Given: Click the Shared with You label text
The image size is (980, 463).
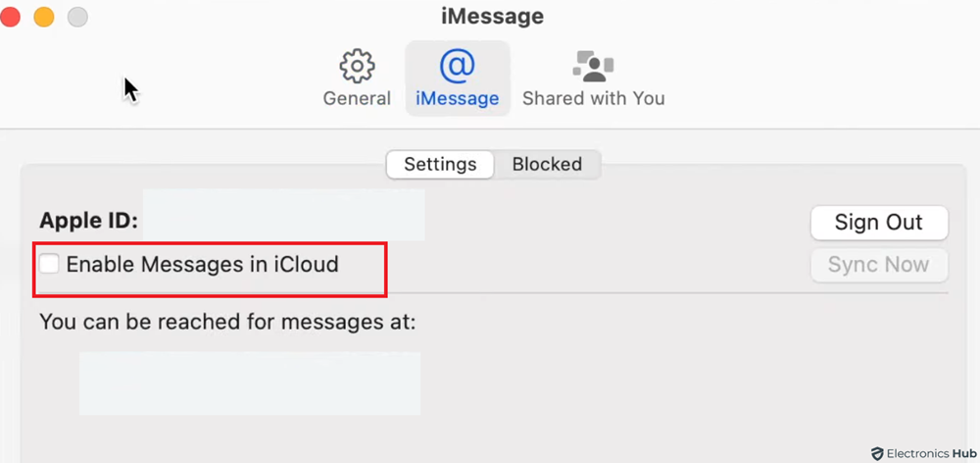Looking at the screenshot, I should point(593,99).
